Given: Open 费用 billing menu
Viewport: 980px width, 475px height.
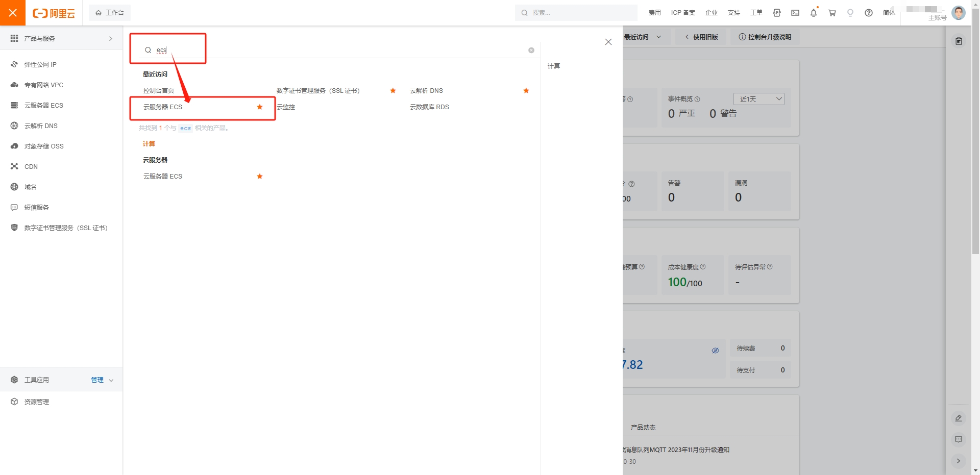Looking at the screenshot, I should (655, 13).
